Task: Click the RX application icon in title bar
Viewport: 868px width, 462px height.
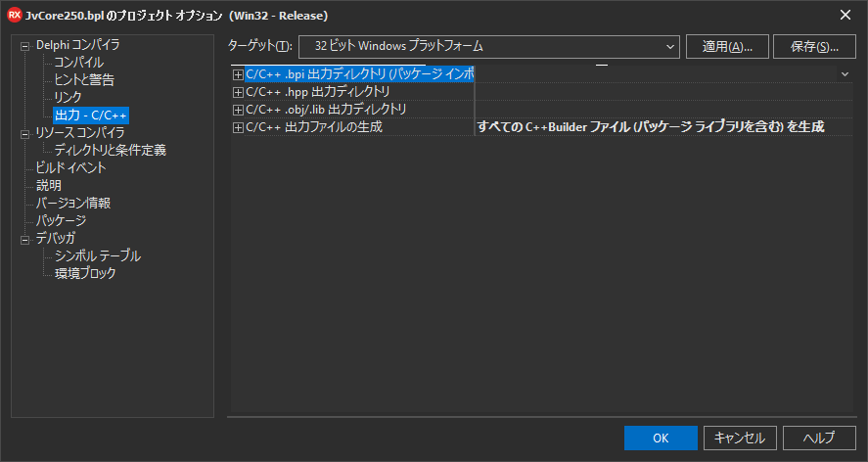Action: coord(15,15)
